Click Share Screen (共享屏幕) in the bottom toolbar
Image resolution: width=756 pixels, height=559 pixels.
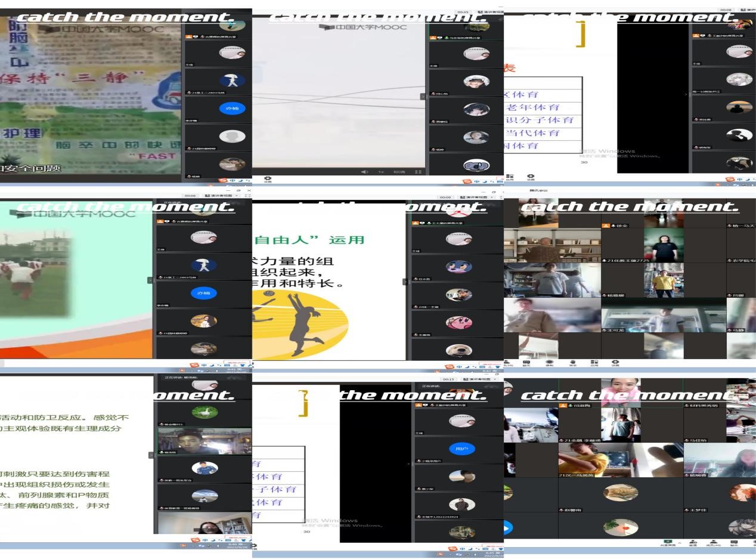point(667,542)
